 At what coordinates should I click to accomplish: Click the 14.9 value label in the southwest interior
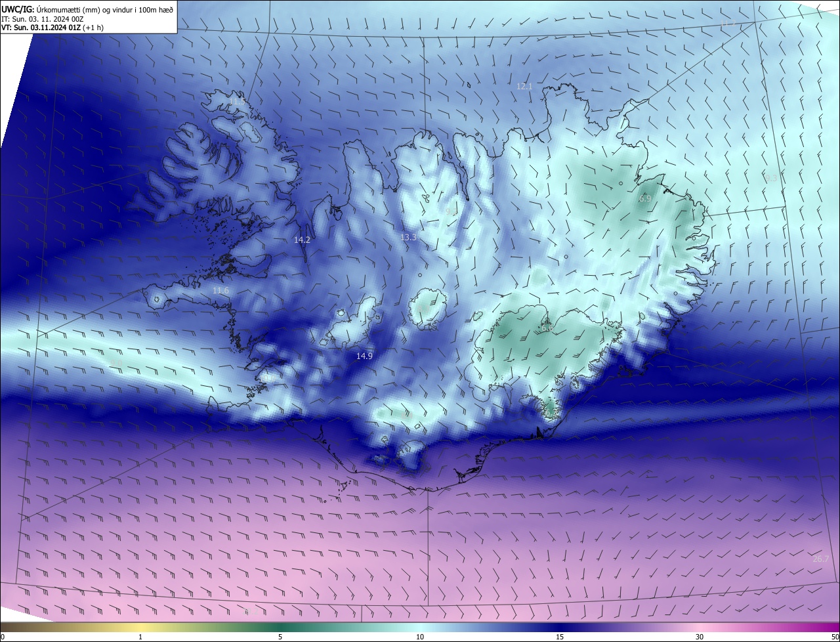[x=364, y=356]
